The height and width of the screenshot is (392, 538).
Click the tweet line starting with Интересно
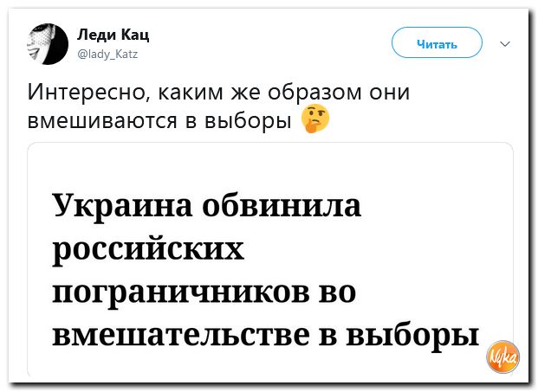(218, 92)
